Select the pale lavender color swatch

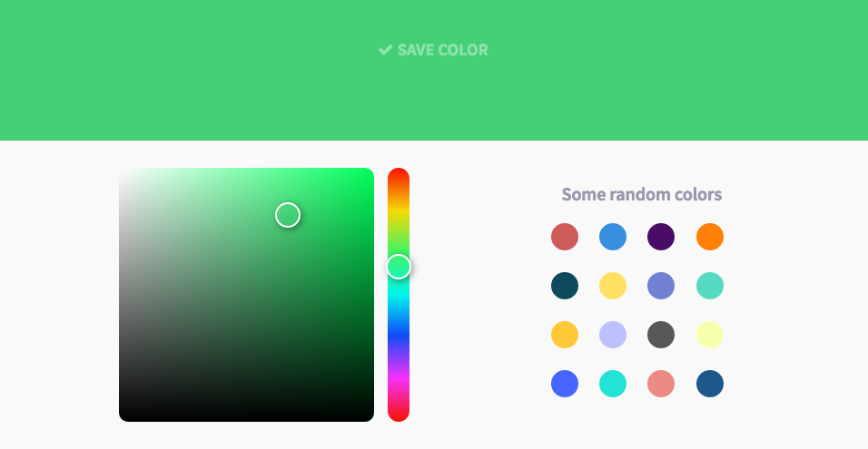point(613,335)
